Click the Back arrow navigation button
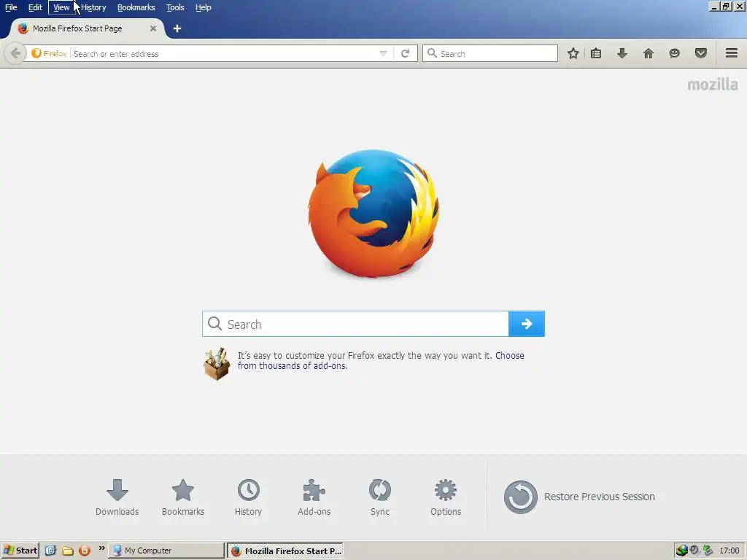This screenshot has height=560, width=747. (15, 53)
